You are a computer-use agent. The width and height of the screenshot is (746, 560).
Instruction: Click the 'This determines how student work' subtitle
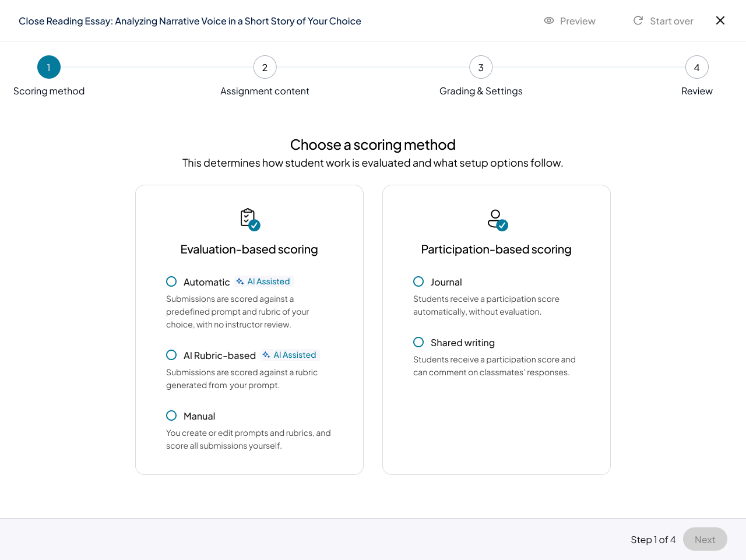click(373, 163)
